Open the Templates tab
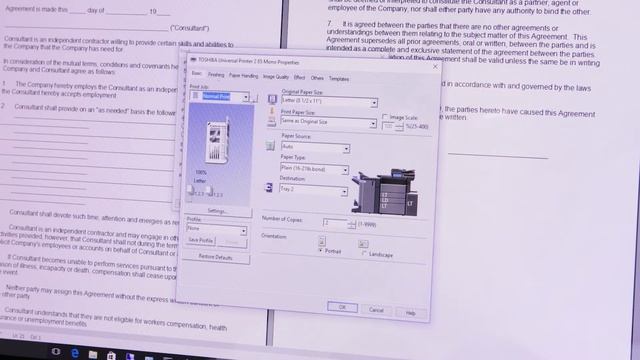 (339, 79)
